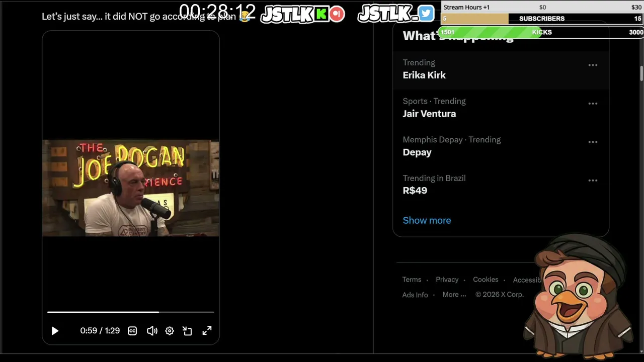The height and width of the screenshot is (362, 644).
Task: Open the Depay trending topic
Action: pyautogui.click(x=501, y=147)
